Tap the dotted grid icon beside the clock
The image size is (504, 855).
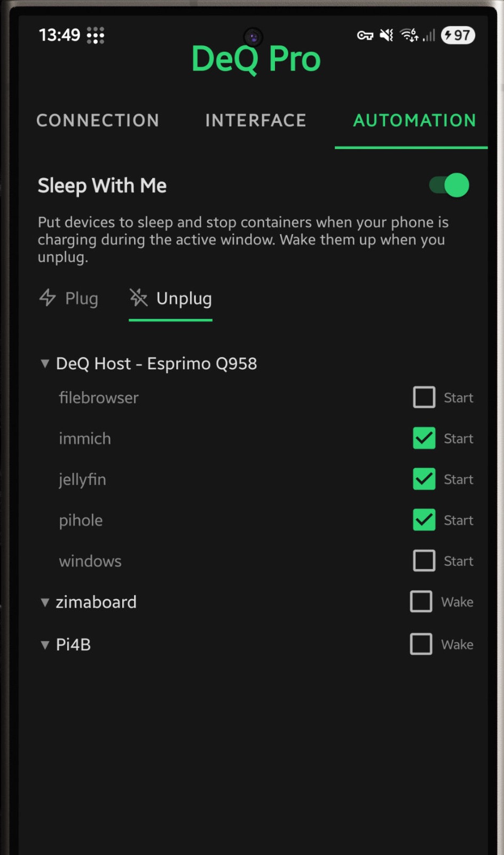(96, 36)
